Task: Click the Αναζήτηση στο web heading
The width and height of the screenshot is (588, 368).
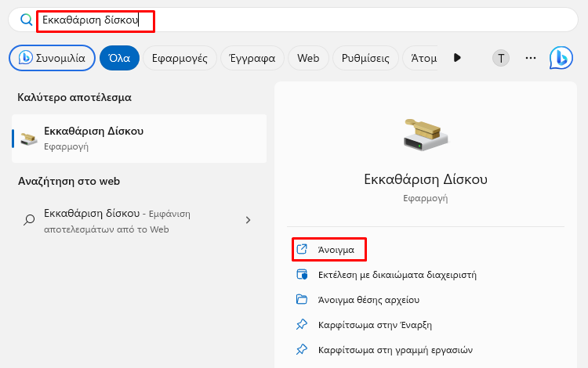Action: tap(69, 182)
